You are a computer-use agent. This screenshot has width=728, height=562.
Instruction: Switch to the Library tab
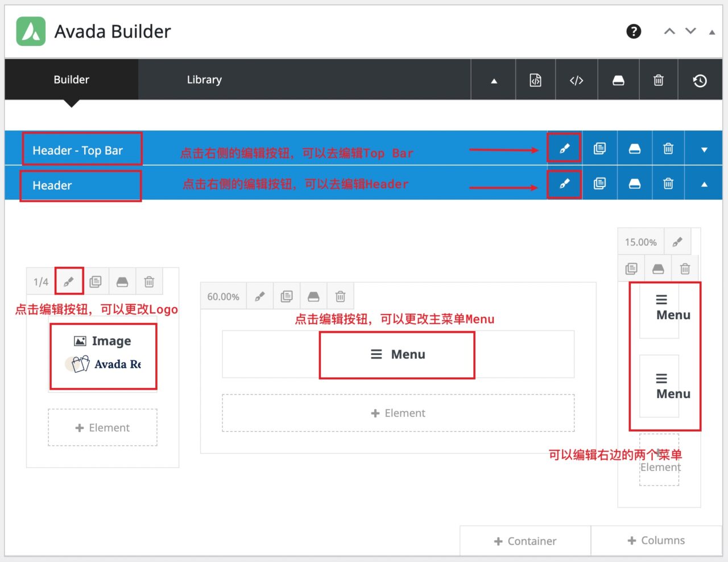click(x=204, y=80)
